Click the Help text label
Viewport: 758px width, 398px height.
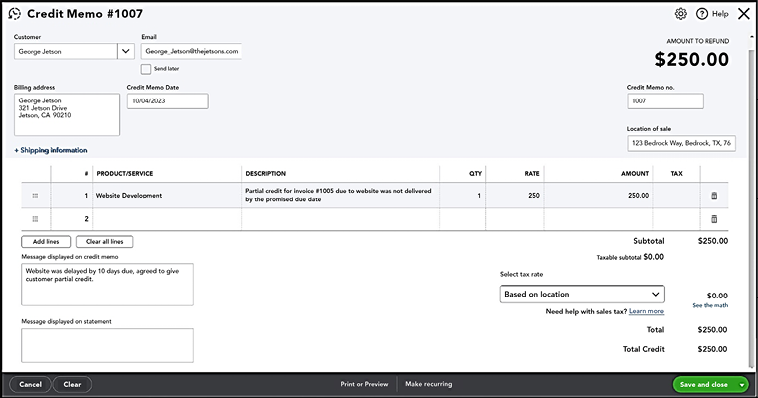pyautogui.click(x=720, y=14)
